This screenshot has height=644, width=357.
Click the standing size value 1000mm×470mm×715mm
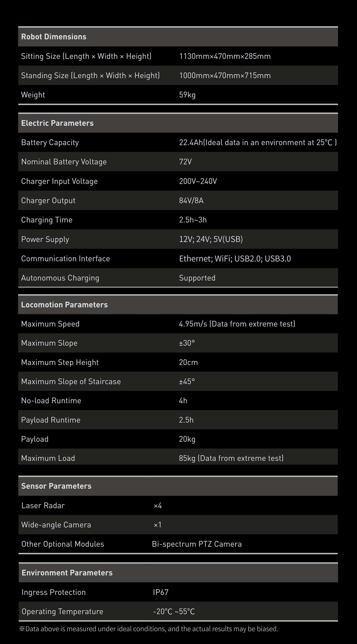[225, 75]
